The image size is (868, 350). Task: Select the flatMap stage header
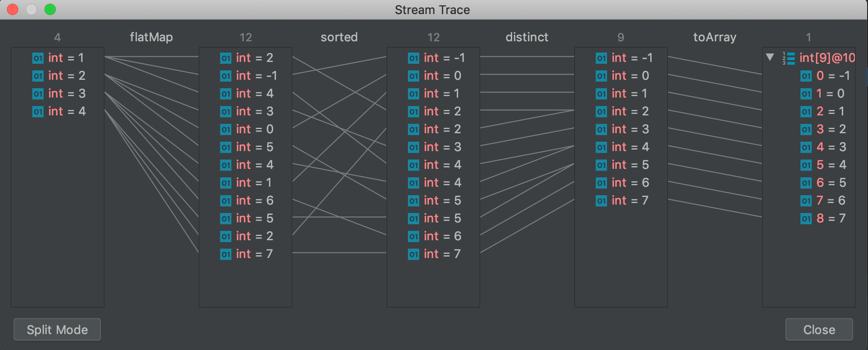point(151,37)
